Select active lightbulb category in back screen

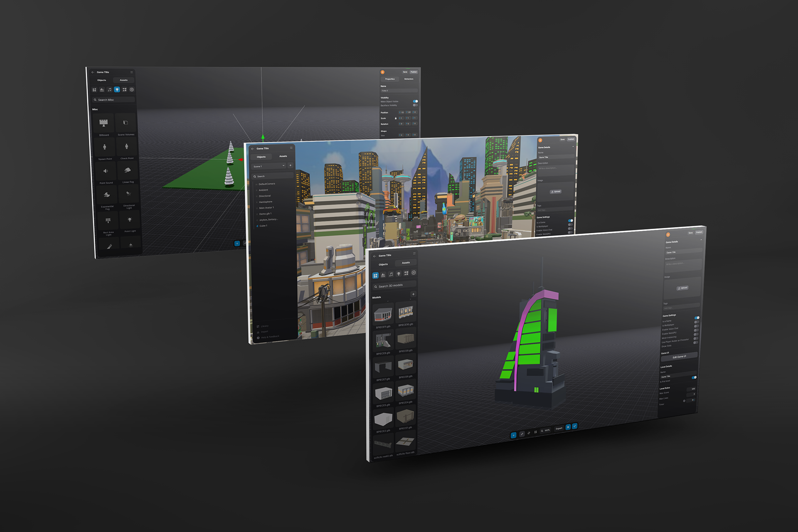(117, 89)
